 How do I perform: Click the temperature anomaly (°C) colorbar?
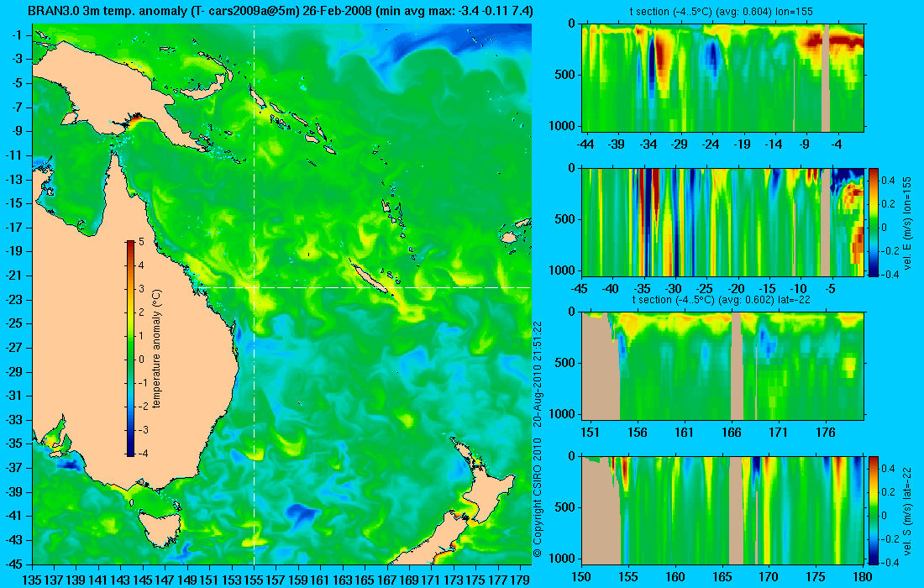pos(129,349)
